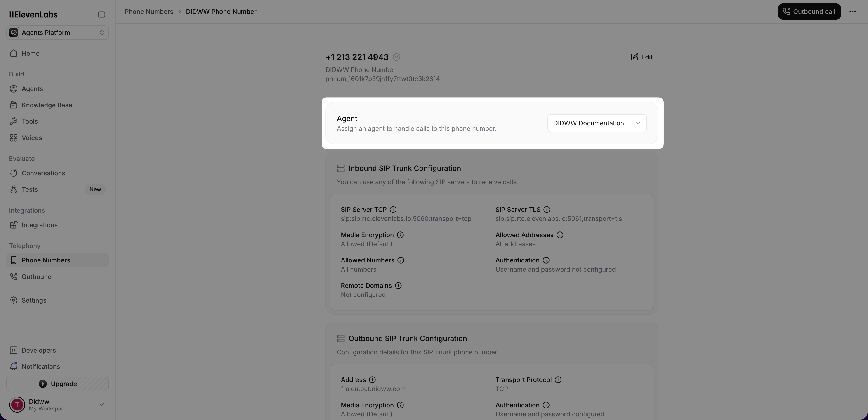The width and height of the screenshot is (868, 420).
Task: Click the Upgrade button
Action: tap(57, 384)
